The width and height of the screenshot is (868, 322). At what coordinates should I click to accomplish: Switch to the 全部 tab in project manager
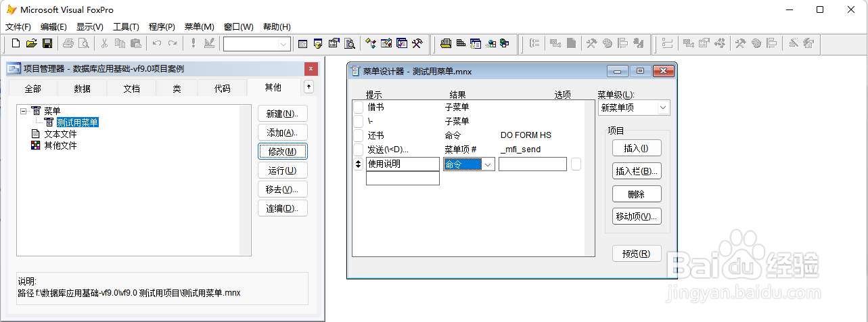click(32, 89)
